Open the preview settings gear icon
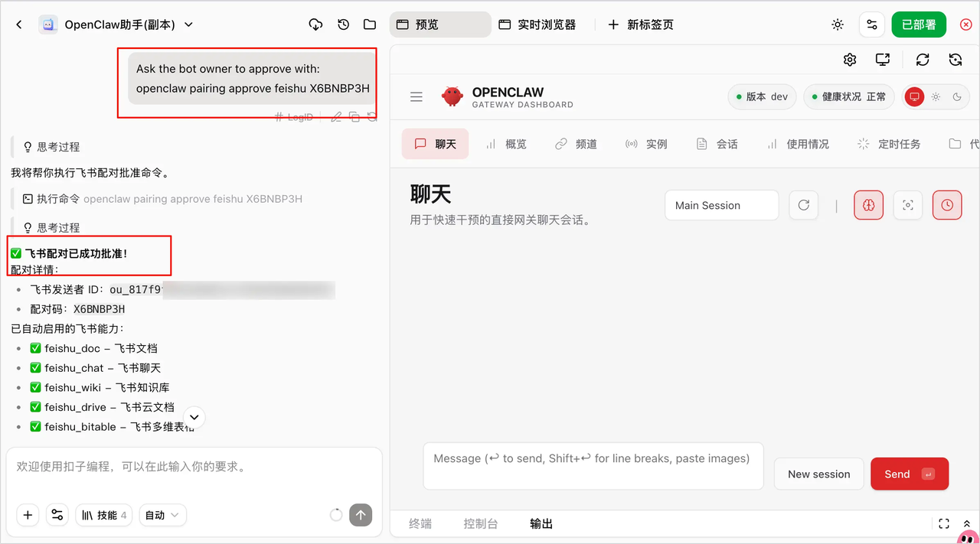 click(x=849, y=60)
